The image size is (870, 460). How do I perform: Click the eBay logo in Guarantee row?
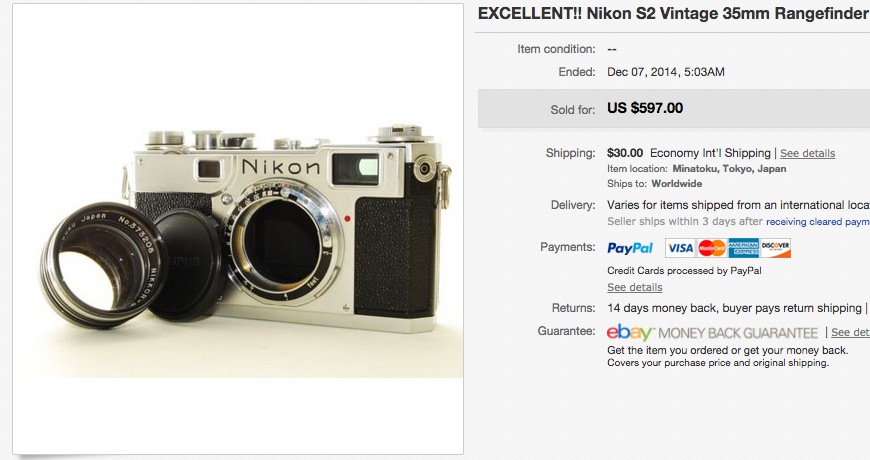[x=630, y=332]
